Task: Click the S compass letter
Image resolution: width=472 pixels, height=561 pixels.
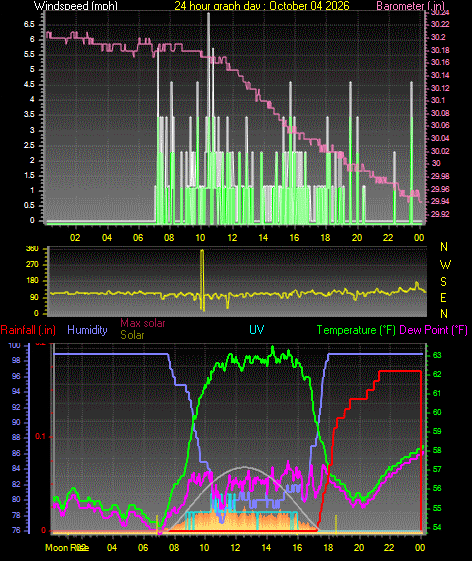Action: 443,282
